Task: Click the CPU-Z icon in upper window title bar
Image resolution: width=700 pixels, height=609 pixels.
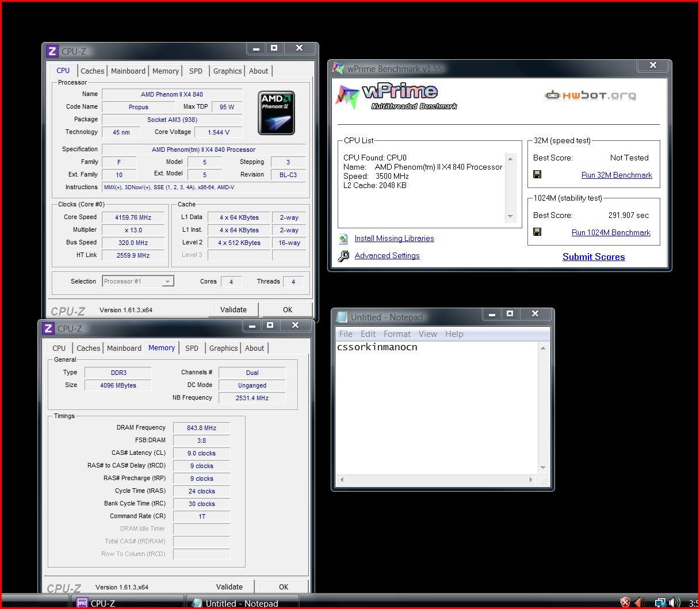Action: click(x=52, y=51)
